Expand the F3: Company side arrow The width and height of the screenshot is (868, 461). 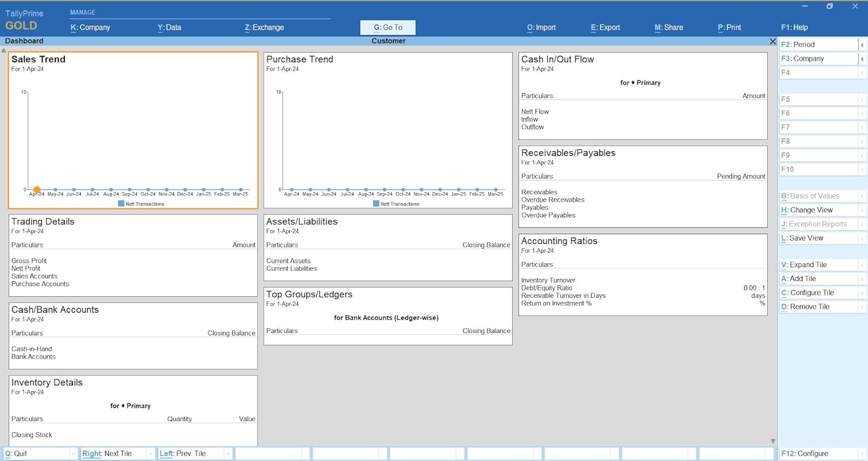pyautogui.click(x=862, y=59)
